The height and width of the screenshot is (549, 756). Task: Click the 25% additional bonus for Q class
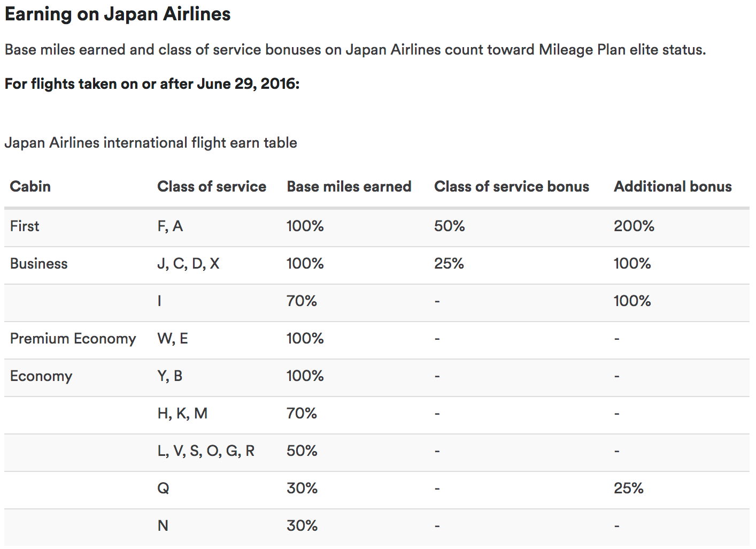(629, 488)
